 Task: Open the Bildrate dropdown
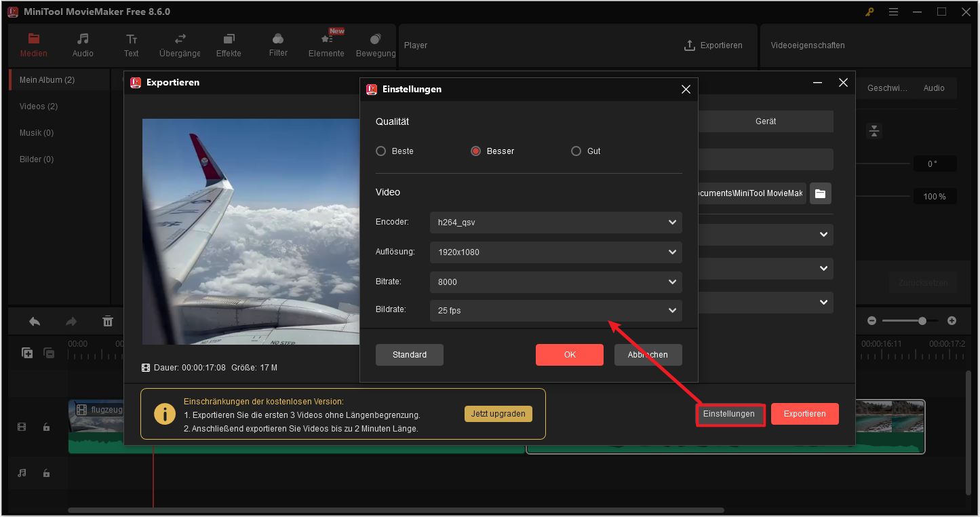(555, 310)
